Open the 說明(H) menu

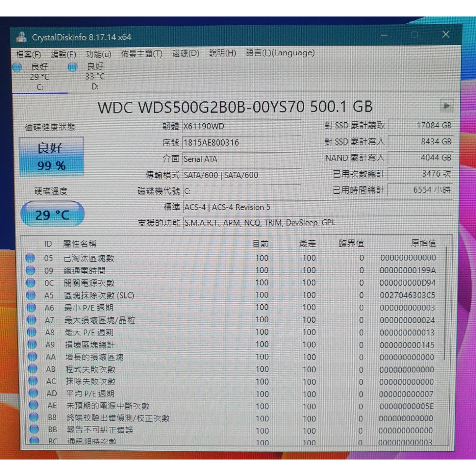222,53
